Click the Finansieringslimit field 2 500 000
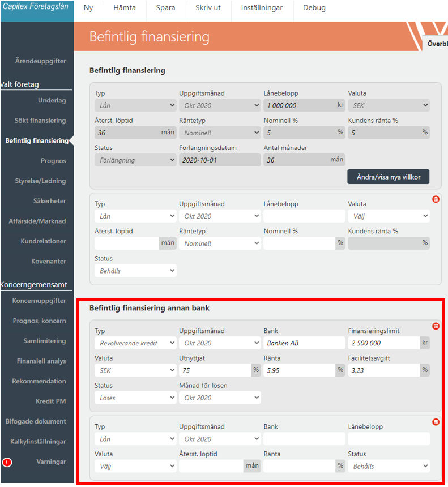This screenshot has width=448, height=487. click(383, 343)
